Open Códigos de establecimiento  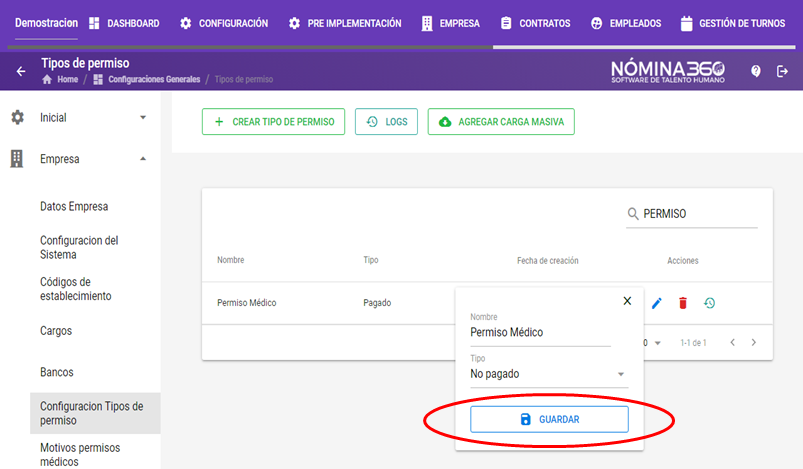pyautogui.click(x=76, y=289)
